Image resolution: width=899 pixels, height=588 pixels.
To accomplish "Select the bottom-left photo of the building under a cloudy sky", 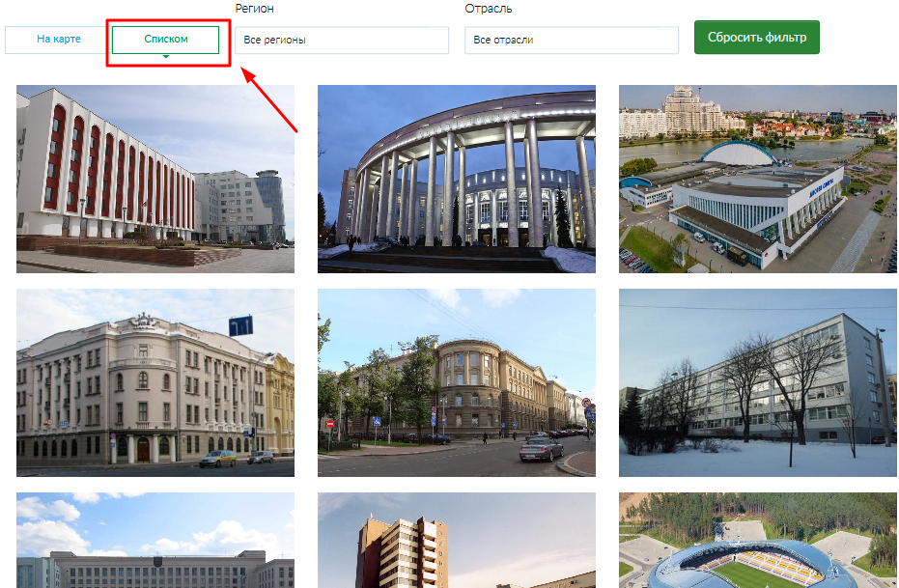I will point(155,541).
